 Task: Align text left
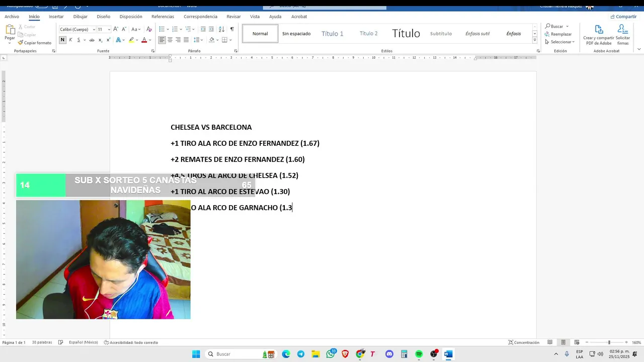click(162, 40)
